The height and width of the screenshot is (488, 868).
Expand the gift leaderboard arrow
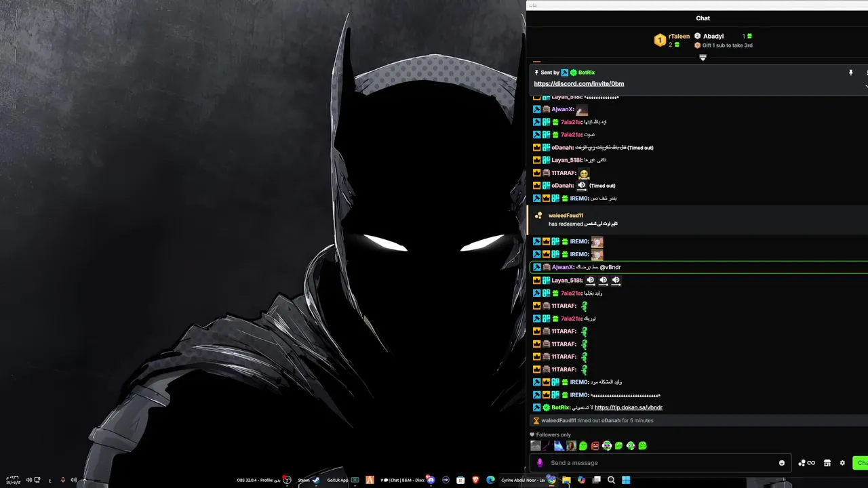(x=703, y=58)
